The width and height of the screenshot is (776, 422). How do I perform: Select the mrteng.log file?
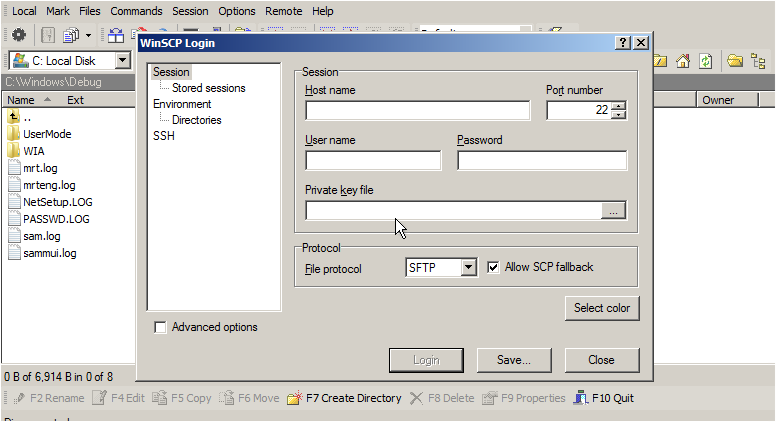click(42, 186)
